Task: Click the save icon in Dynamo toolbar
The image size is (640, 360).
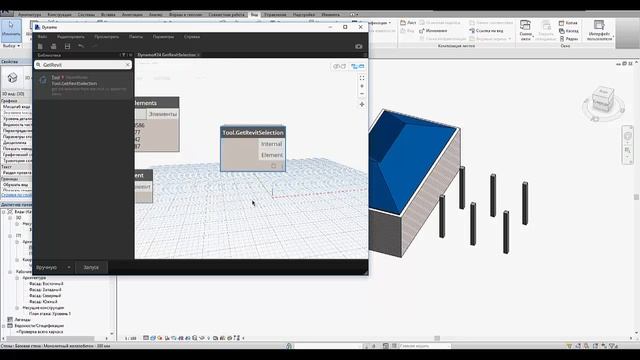Action: click(67, 47)
